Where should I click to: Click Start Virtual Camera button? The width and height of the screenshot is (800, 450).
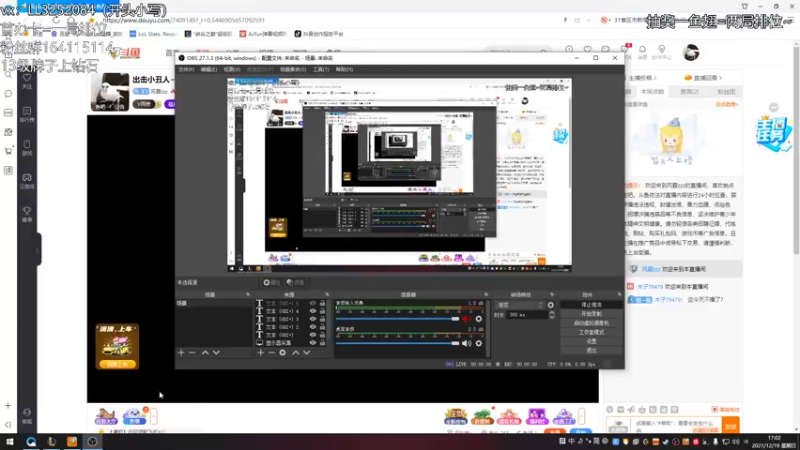591,323
